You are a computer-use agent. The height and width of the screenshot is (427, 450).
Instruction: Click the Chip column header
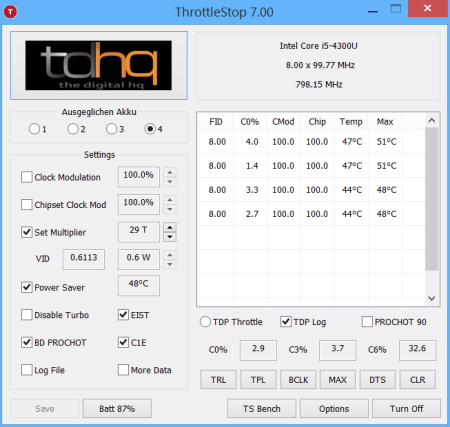point(317,122)
